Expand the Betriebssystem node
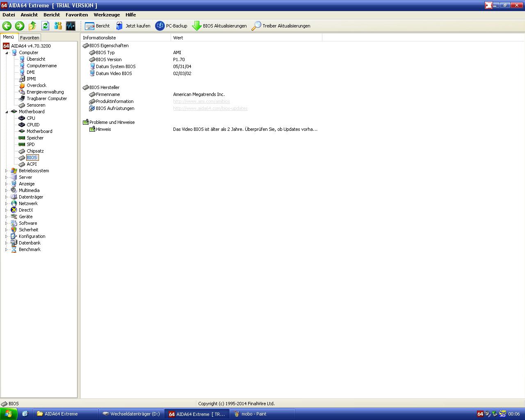Image resolution: width=525 pixels, height=420 pixels. tap(7, 171)
